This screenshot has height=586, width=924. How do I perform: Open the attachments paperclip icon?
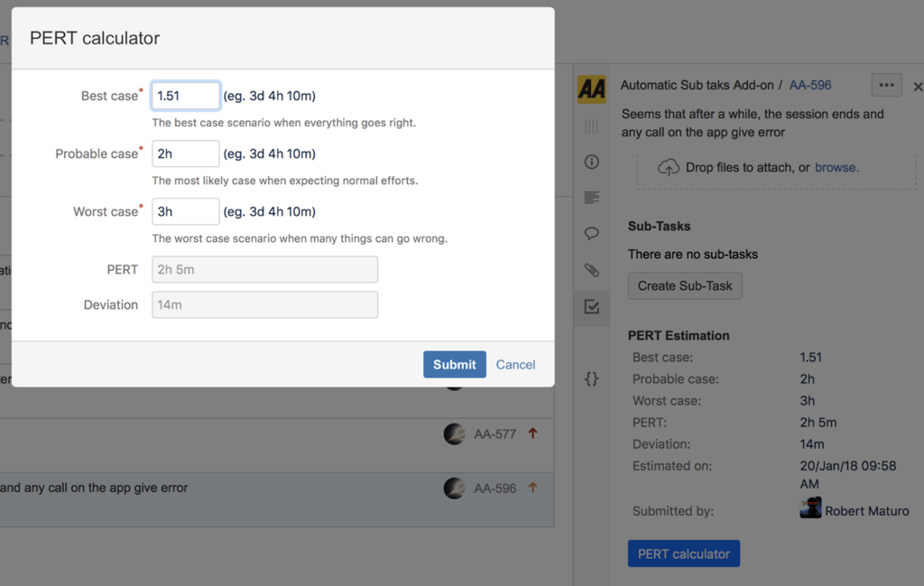[x=592, y=269]
